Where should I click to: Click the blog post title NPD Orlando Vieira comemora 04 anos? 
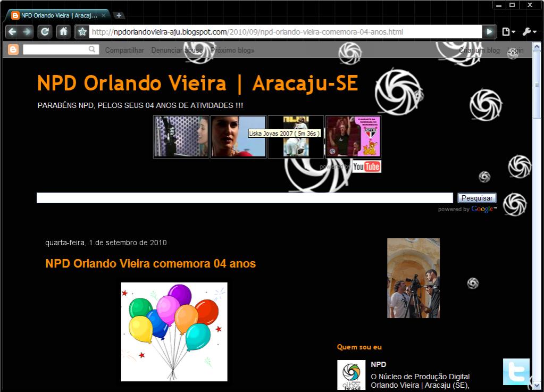[150, 264]
